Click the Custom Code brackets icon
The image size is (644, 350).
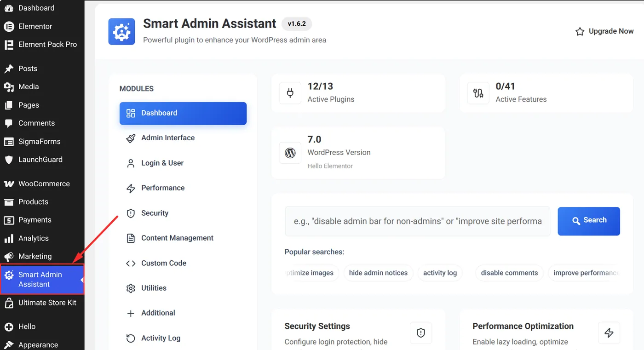pos(131,264)
